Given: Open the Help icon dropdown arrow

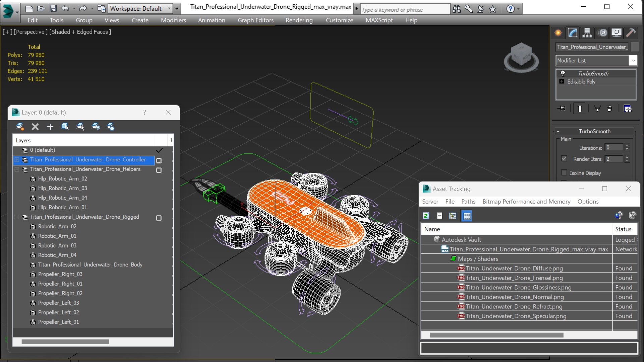Looking at the screenshot, I should pyautogui.click(x=519, y=9).
